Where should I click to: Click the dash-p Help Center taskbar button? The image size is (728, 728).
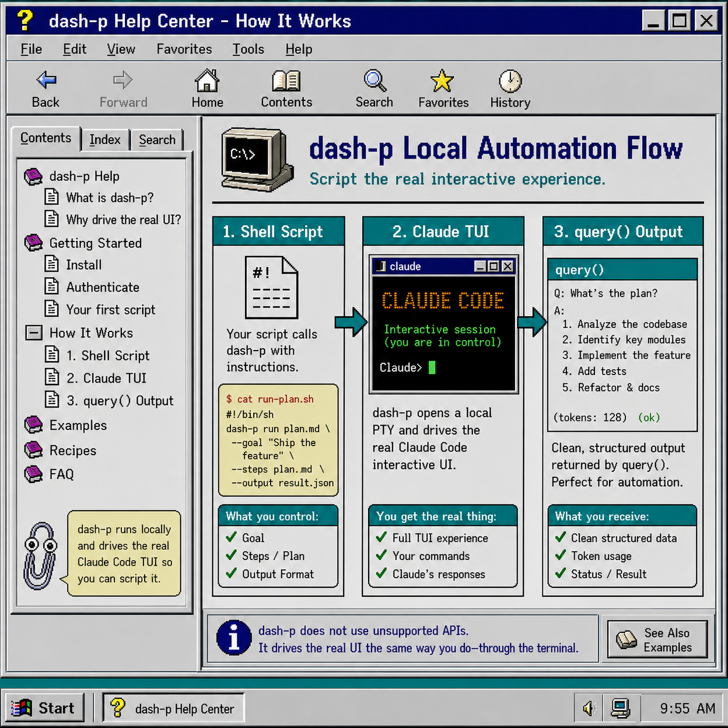(x=174, y=708)
